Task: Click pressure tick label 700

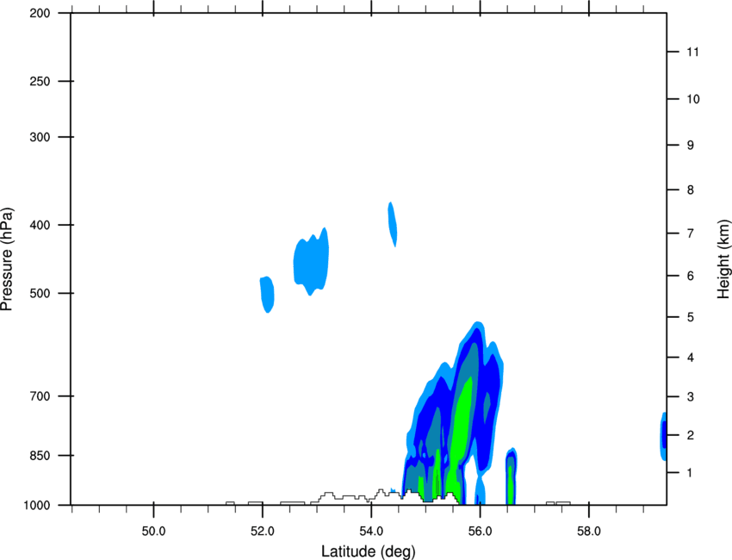Action: pos(40,396)
